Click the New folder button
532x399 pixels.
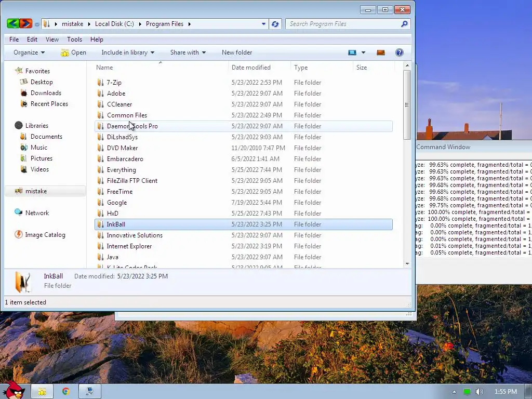click(x=237, y=52)
